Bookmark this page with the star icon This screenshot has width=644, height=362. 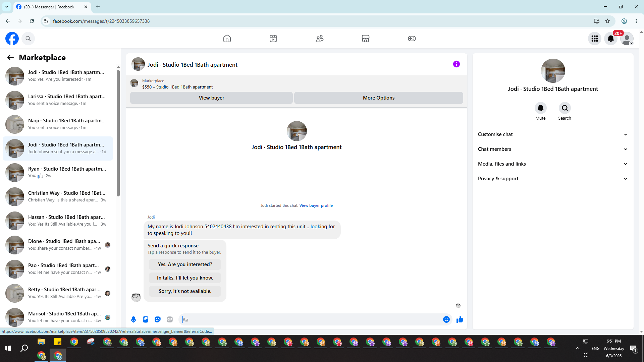(x=607, y=21)
